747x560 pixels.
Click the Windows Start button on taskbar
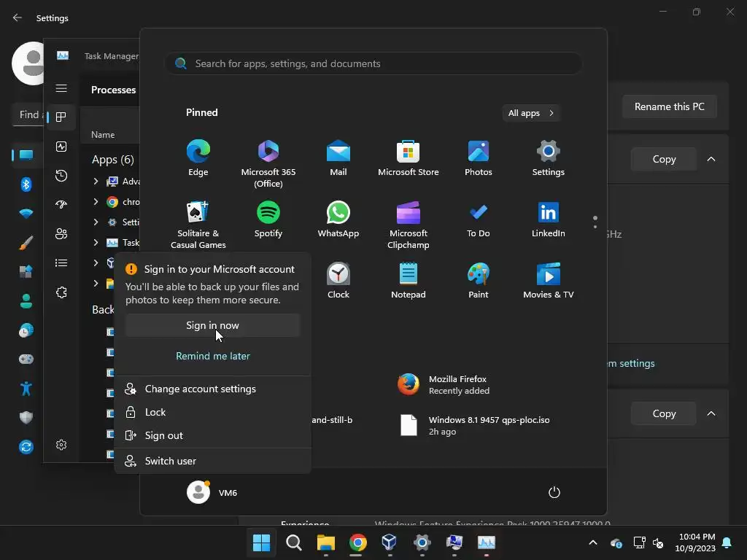(x=261, y=542)
